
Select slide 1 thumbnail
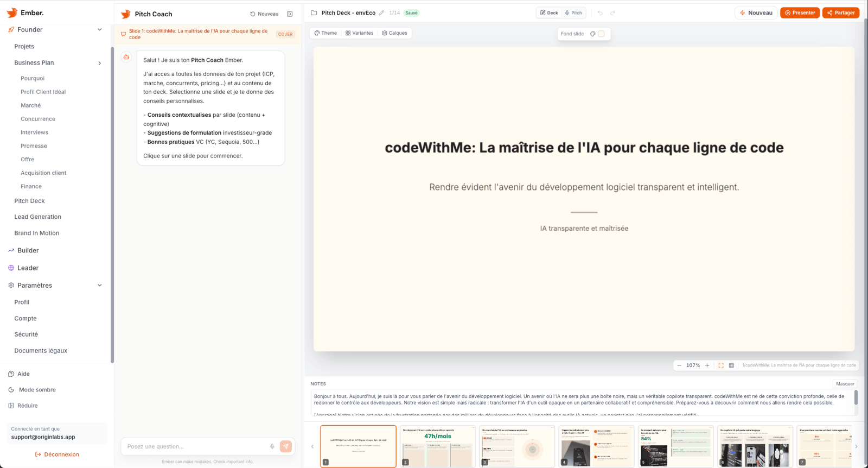(x=359, y=446)
